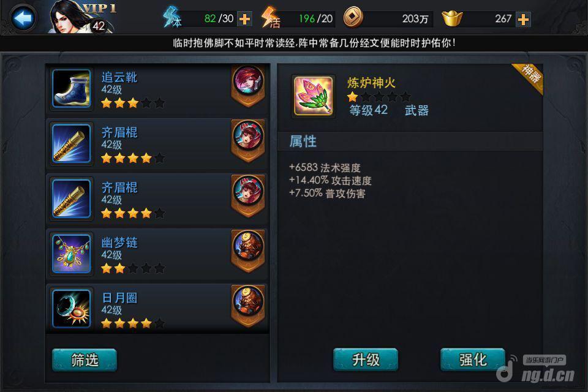The height and width of the screenshot is (392, 588).
Task: Click the 强化 enhance button
Action: (x=473, y=360)
